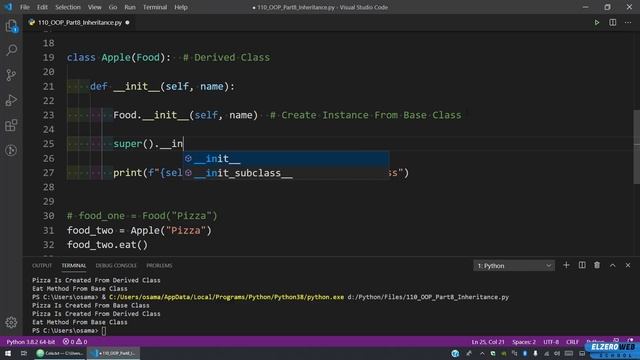
Task: Click the volume tray icon
Action: (x=557, y=353)
